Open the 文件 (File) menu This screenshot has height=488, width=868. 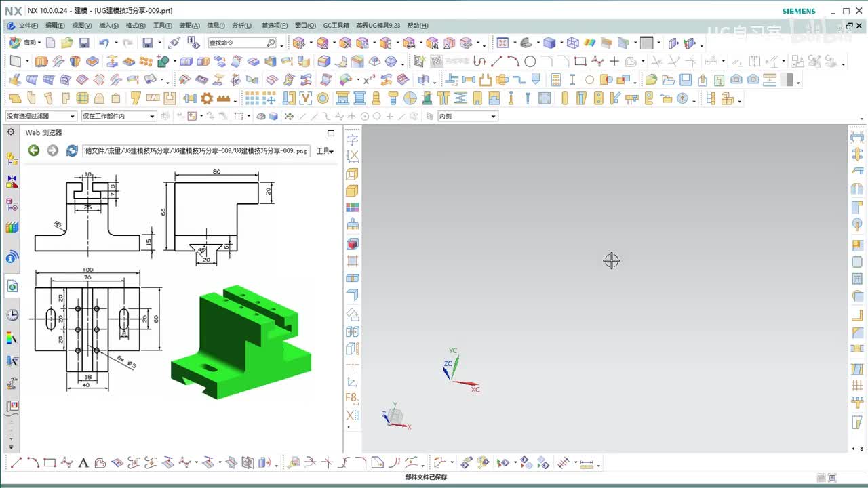28,26
